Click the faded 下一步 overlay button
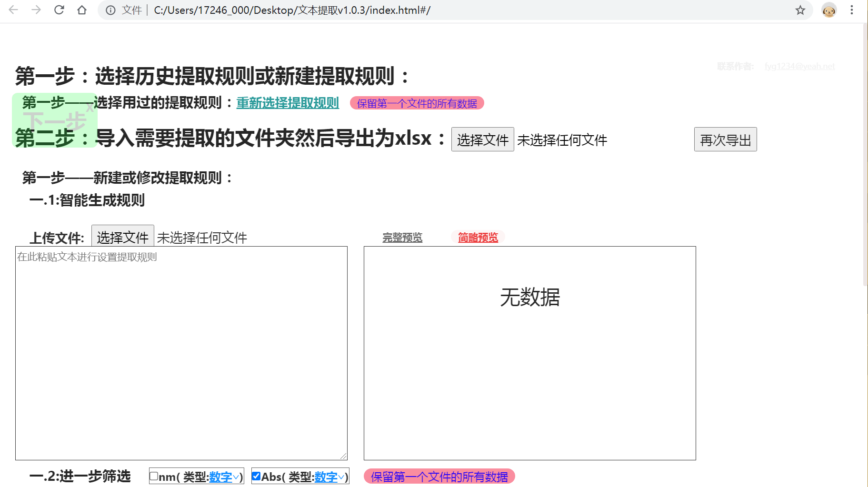 point(55,121)
